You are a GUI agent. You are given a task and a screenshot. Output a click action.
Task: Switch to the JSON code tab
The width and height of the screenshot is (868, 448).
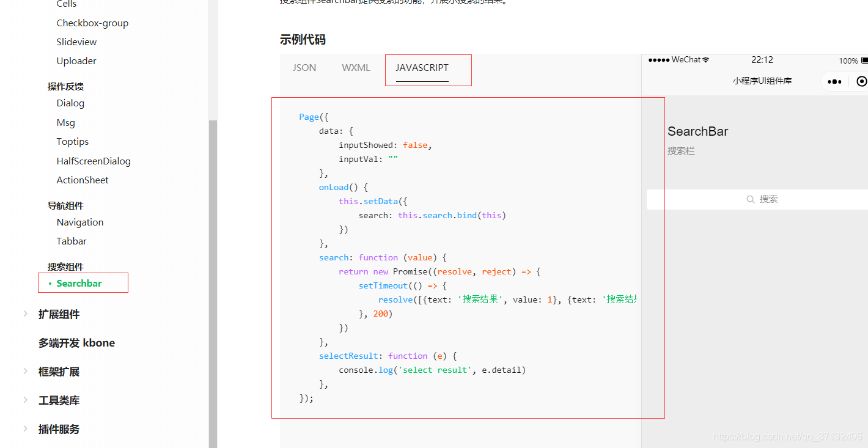[304, 68]
